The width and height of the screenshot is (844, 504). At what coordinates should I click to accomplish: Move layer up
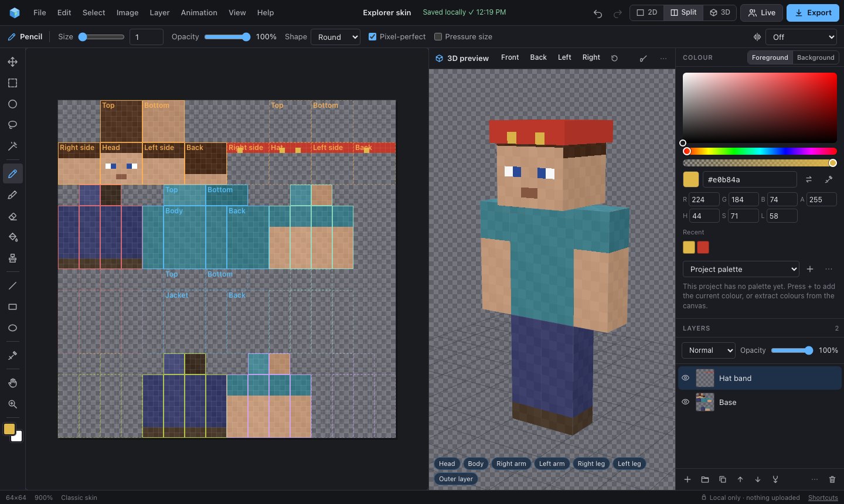(x=740, y=479)
